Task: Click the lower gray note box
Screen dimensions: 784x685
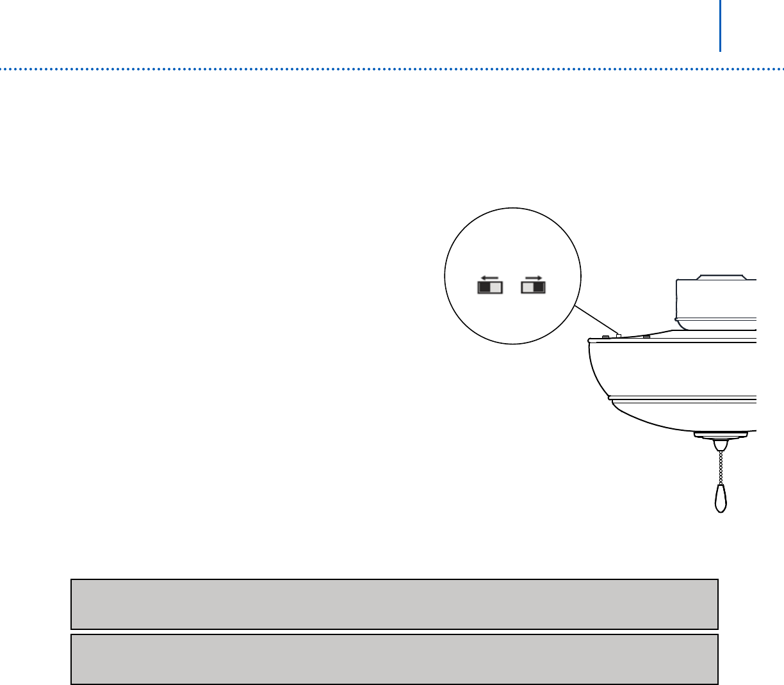Action: point(395,659)
